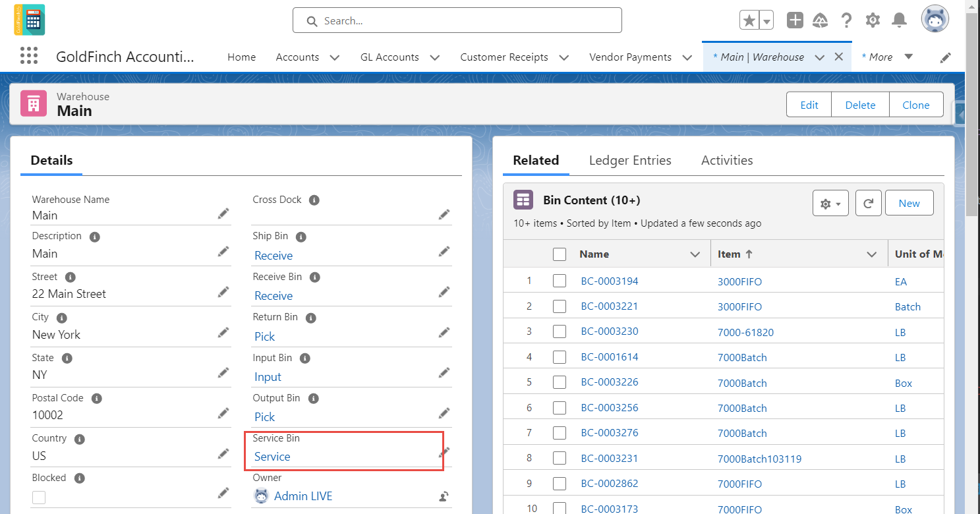Click the Edit button
Image resolution: width=980 pixels, height=514 pixels.
point(809,105)
